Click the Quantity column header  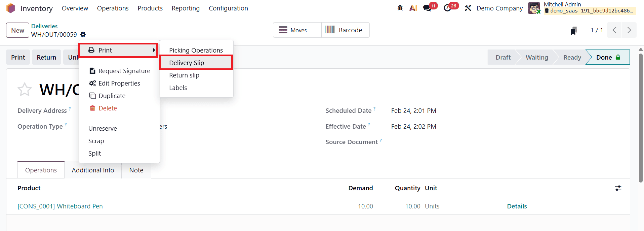click(407, 188)
